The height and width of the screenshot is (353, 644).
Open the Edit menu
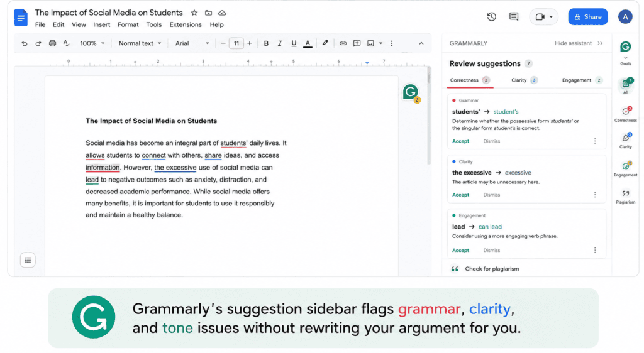click(x=58, y=24)
